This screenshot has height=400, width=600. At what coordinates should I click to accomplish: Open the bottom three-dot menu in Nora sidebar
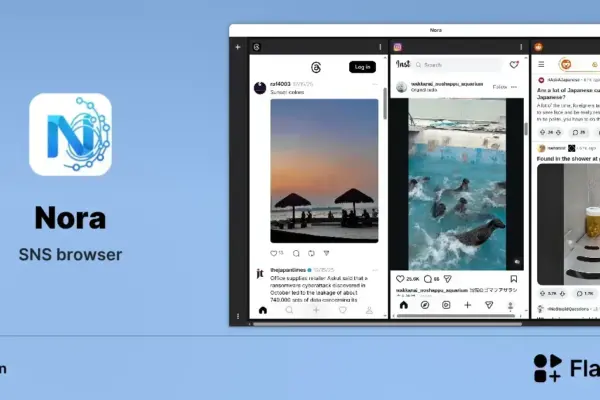point(238,316)
